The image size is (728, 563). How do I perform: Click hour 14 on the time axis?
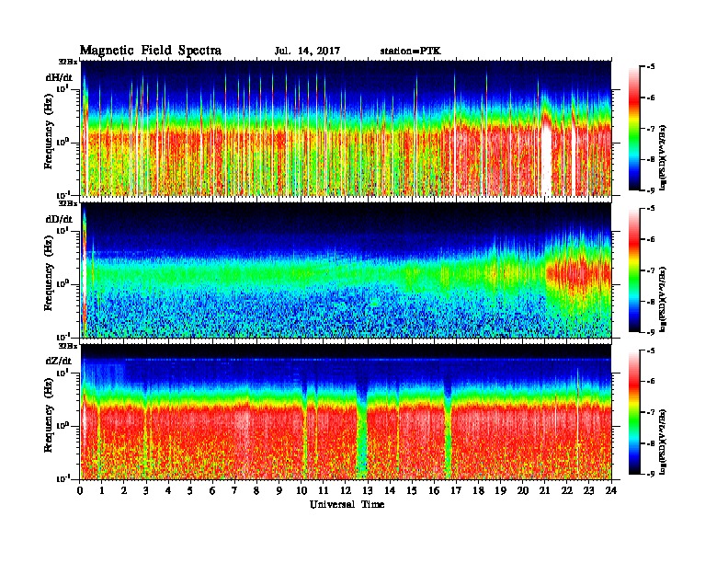click(x=390, y=491)
